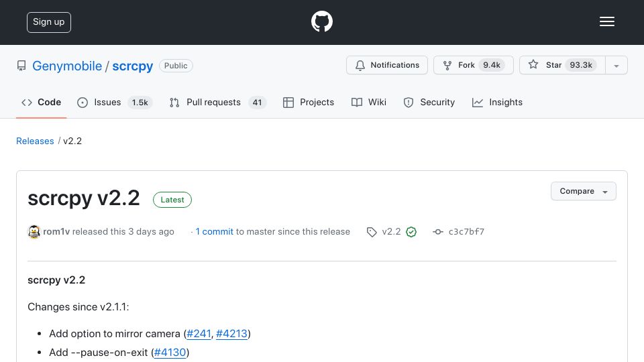
Task: Expand the Star lists dropdown arrow
Action: [616, 66]
